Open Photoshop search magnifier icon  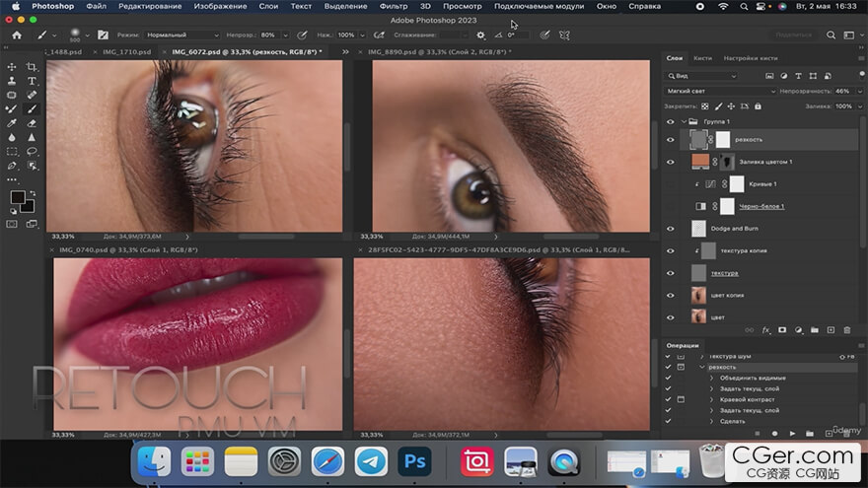tap(831, 35)
